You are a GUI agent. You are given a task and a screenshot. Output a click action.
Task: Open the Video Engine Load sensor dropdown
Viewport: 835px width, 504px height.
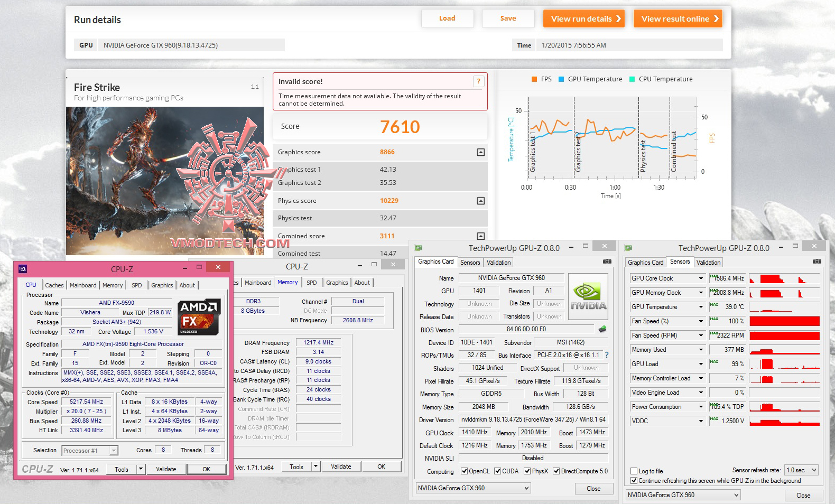pos(701,393)
